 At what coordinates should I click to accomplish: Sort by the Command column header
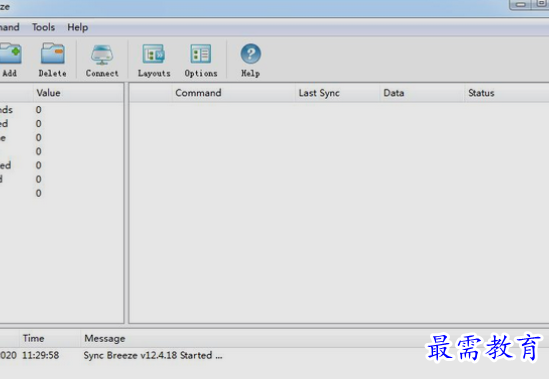(x=233, y=93)
